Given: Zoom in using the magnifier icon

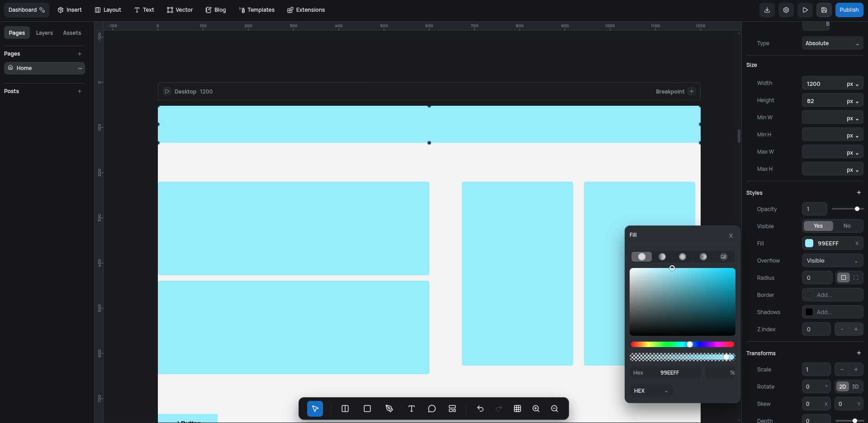Looking at the screenshot, I should [536, 409].
